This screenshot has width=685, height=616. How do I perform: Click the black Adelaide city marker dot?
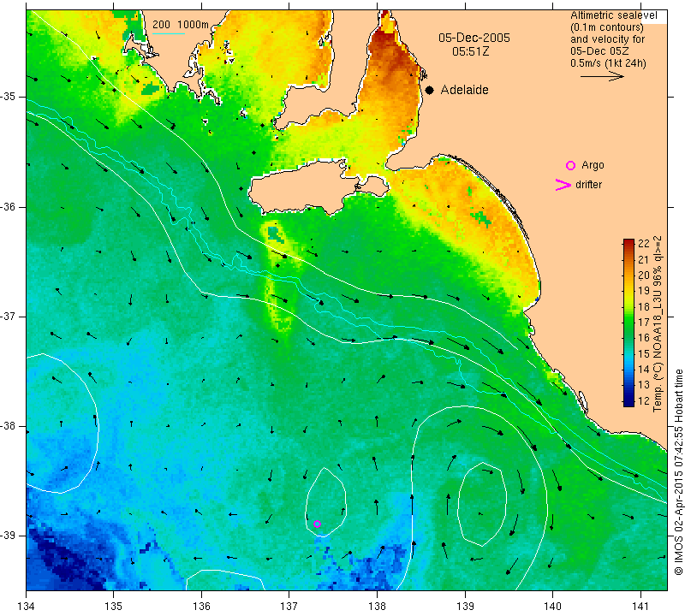coord(430,90)
